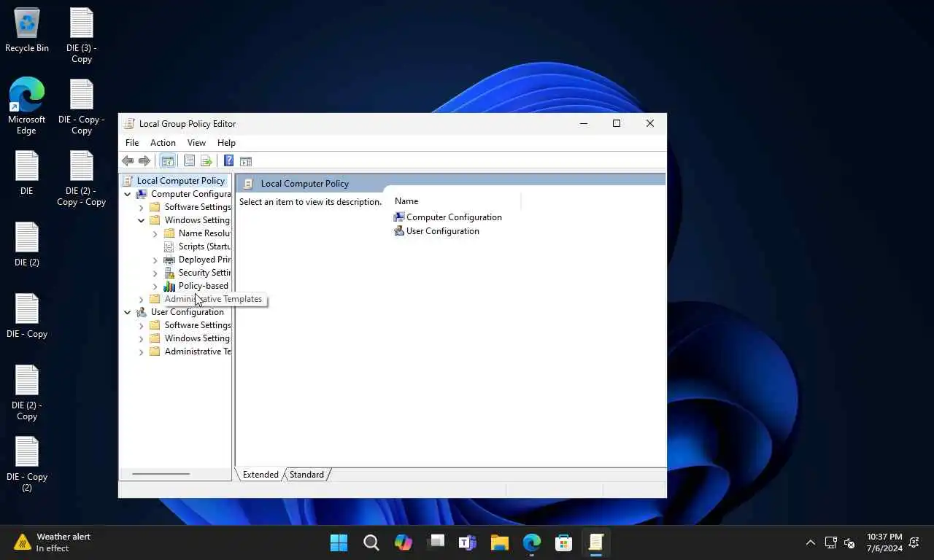Switch to the Standard tab
This screenshot has width=934, height=560.
(x=306, y=475)
